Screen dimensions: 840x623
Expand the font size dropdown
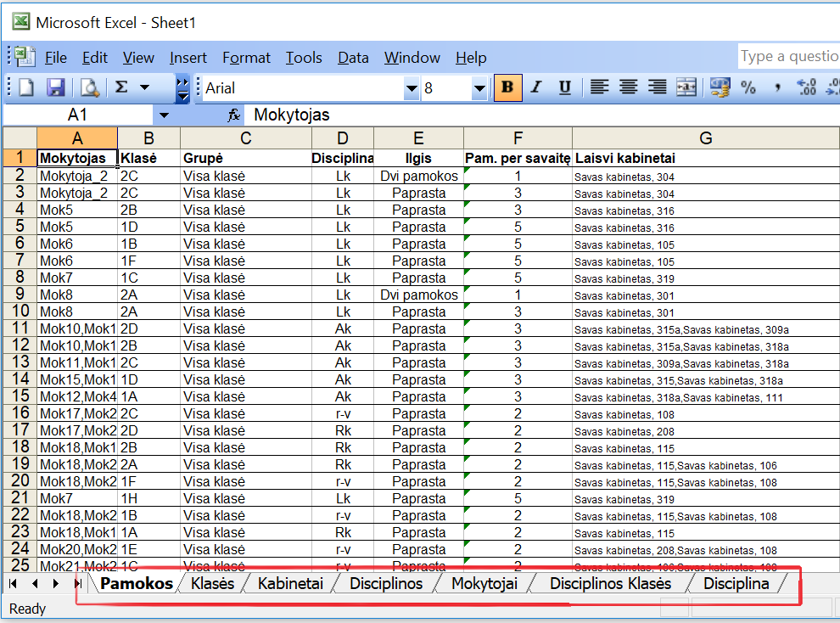(x=479, y=88)
